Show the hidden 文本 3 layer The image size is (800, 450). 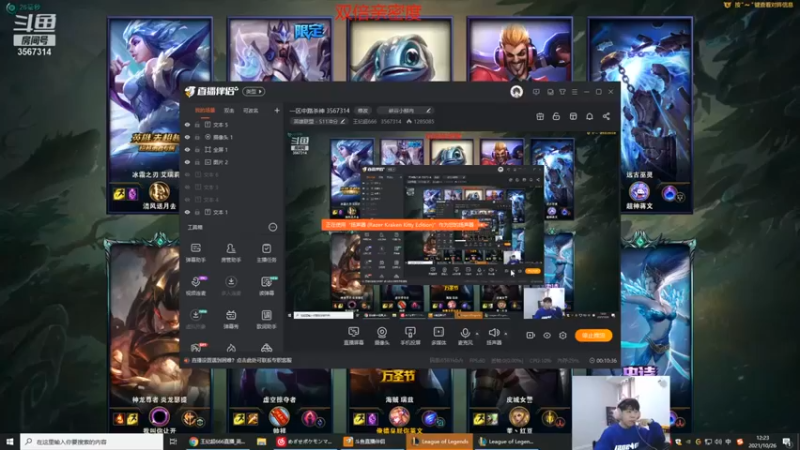(x=187, y=187)
